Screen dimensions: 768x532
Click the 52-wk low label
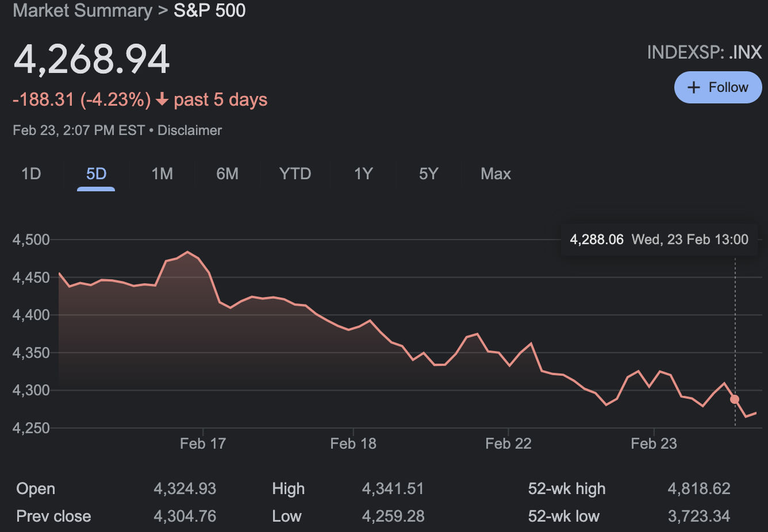tap(564, 516)
